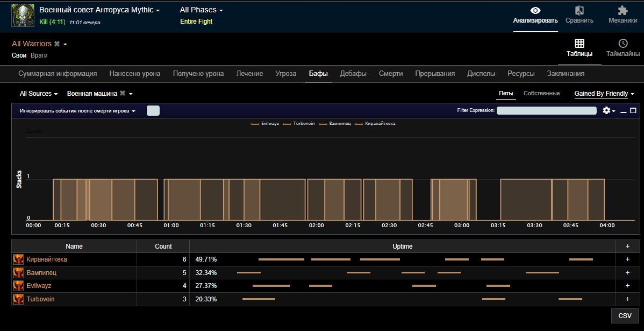This screenshot has width=644, height=331.
Task: Remove the All Warriors filter X
Action: (x=57, y=44)
